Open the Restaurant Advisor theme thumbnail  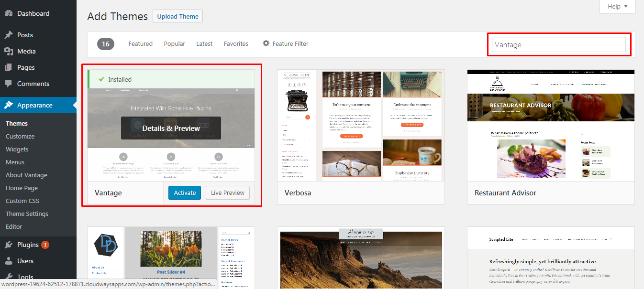(x=551, y=126)
